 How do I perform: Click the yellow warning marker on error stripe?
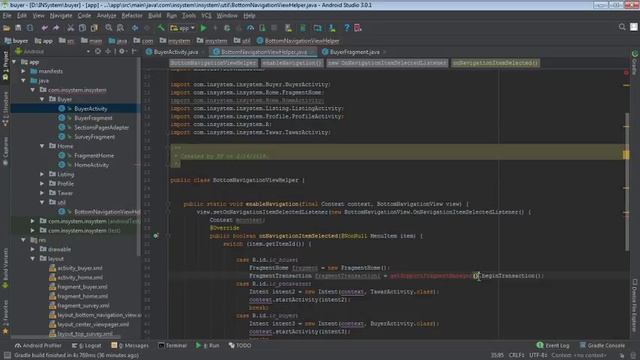coord(626,155)
